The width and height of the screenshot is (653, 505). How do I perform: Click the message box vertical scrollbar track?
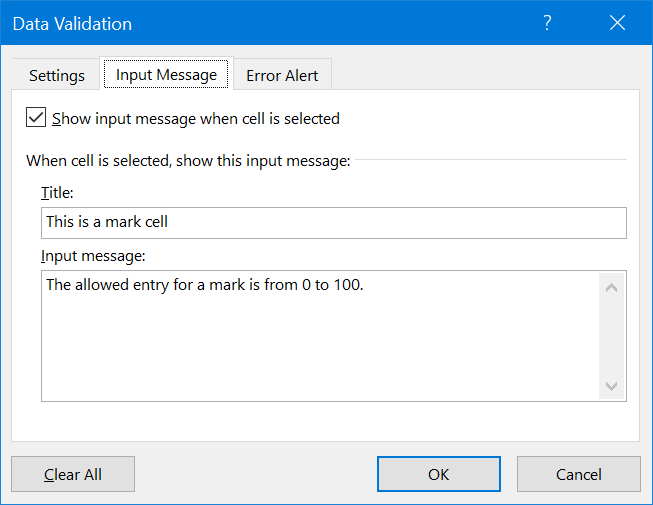click(x=612, y=336)
